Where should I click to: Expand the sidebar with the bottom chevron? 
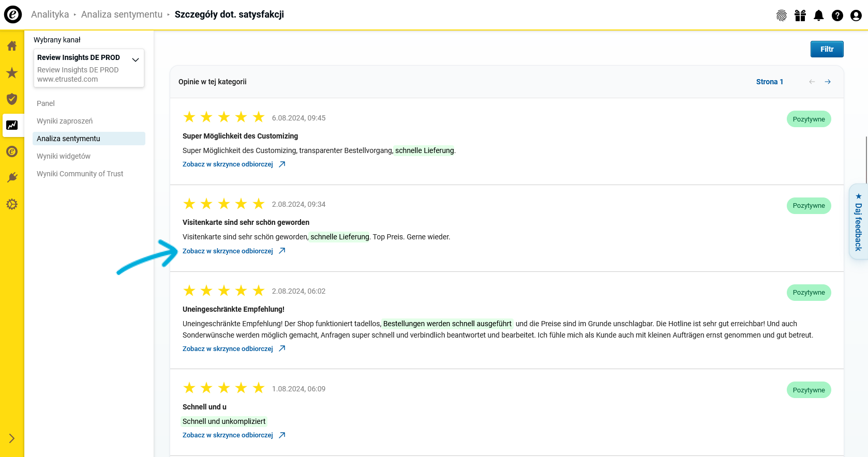(12, 438)
